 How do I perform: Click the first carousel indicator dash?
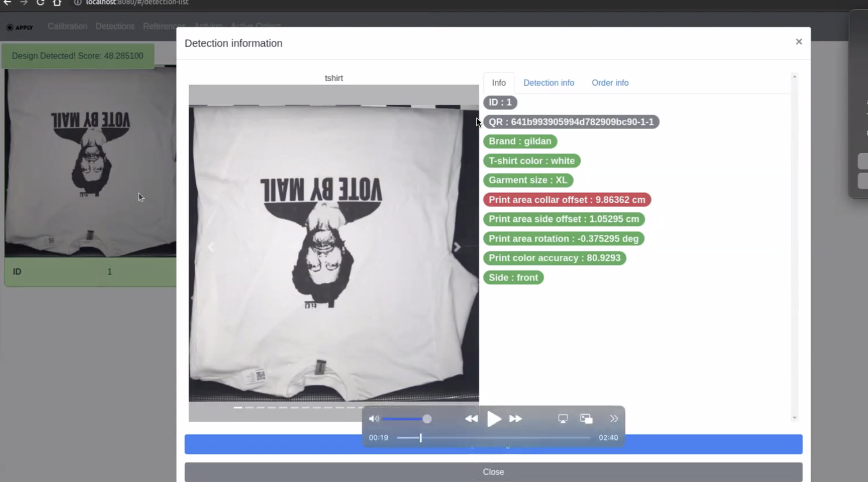coord(238,407)
